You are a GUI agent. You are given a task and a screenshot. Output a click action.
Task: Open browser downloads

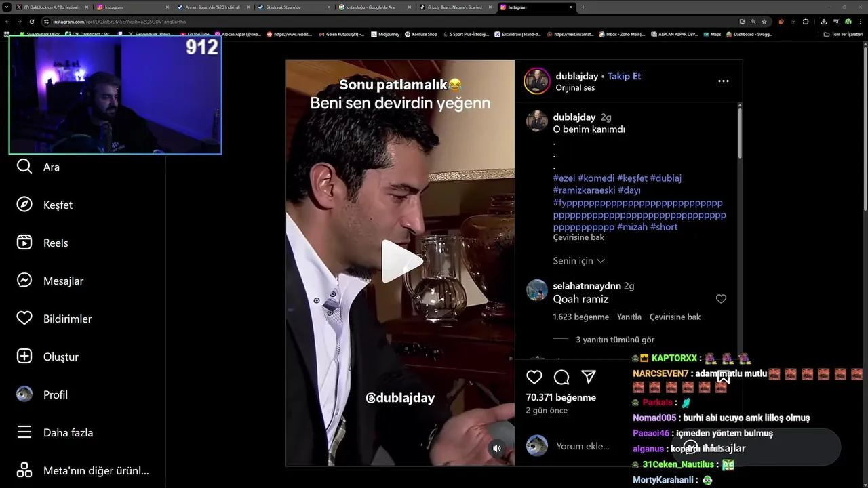tap(824, 22)
